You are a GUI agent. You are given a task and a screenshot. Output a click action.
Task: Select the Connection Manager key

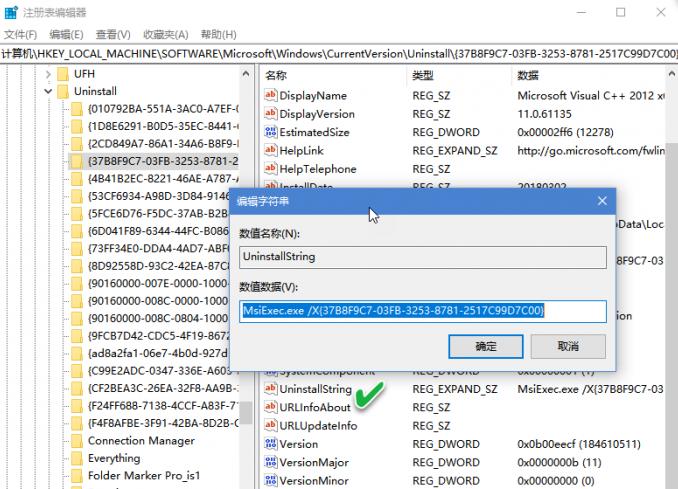(x=141, y=441)
